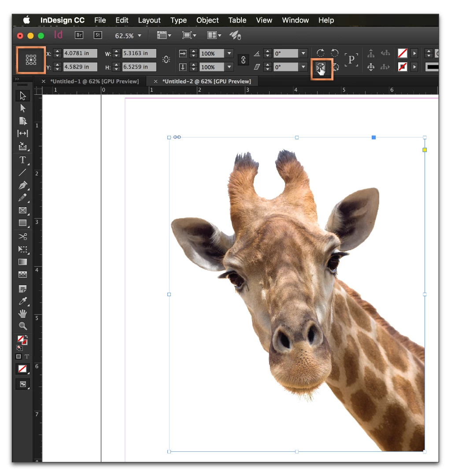Screen dimensions: 451x476
Task: Open the Arrange Documents dropdown
Action: click(214, 36)
